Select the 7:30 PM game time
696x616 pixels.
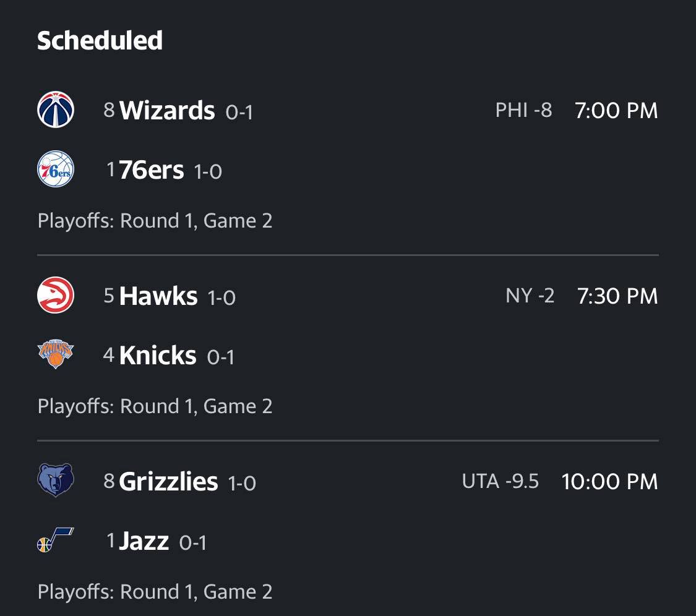tap(617, 296)
